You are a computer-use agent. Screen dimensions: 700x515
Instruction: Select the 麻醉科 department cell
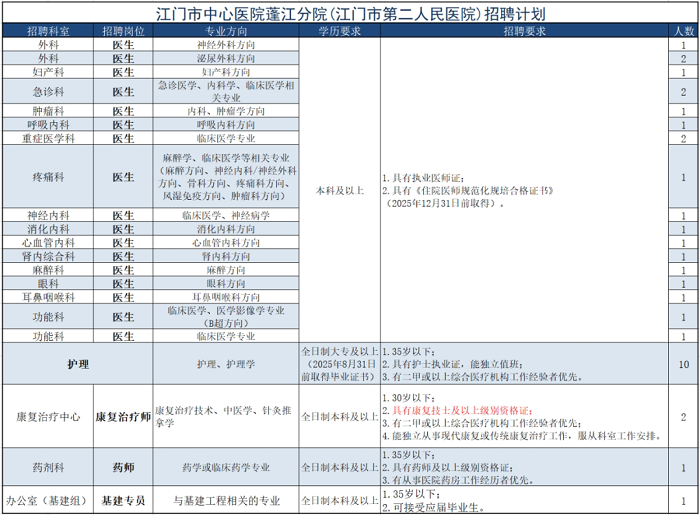[48, 270]
